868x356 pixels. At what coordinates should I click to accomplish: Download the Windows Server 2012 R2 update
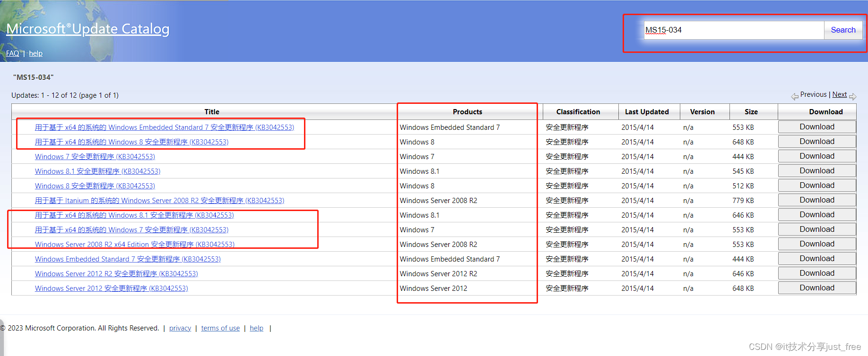[817, 273]
